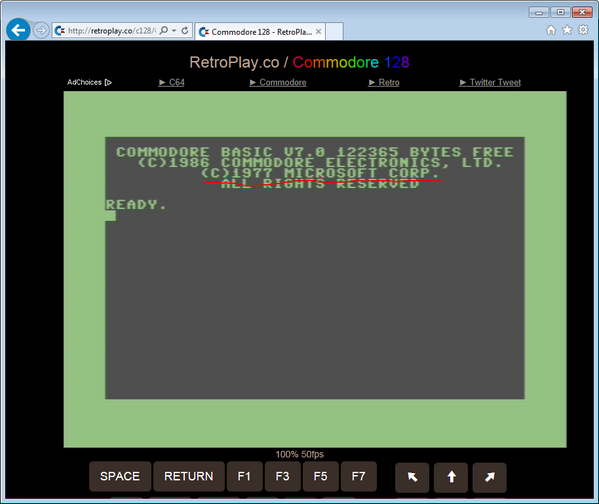Image resolution: width=599 pixels, height=504 pixels.
Task: Click the SPACE key button
Action: point(120,476)
